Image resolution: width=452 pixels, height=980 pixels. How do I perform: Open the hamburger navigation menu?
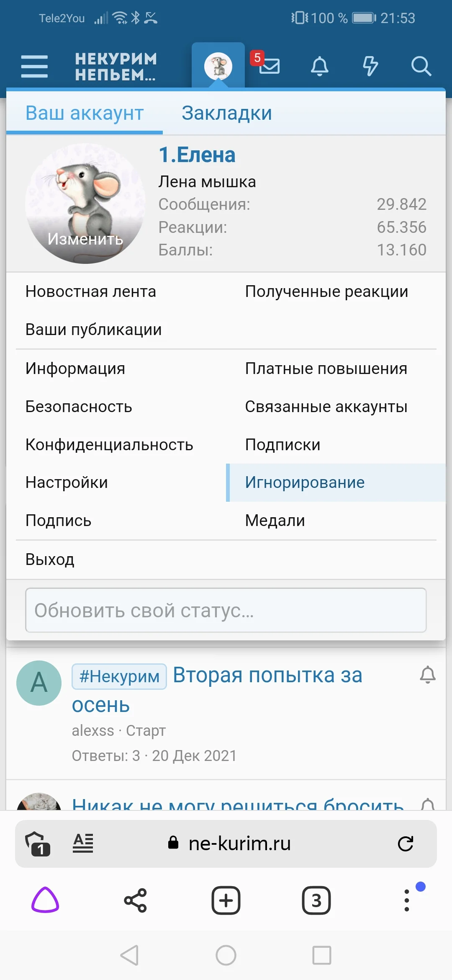pos(34,66)
